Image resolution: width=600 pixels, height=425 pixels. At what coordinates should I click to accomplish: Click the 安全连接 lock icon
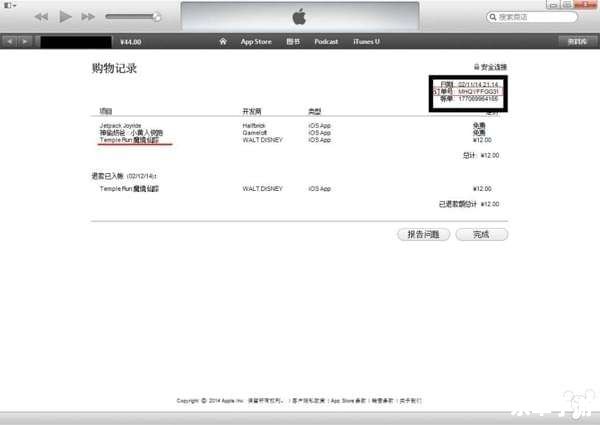[x=476, y=67]
